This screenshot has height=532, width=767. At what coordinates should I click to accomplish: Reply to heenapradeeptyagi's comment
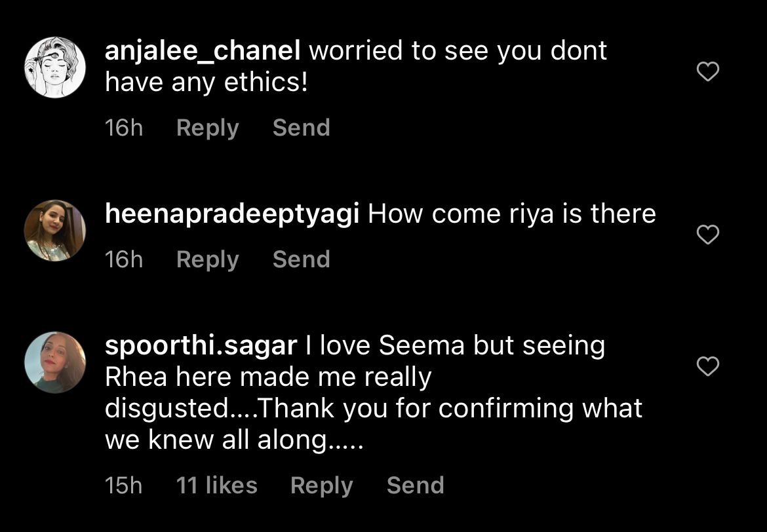click(x=207, y=259)
